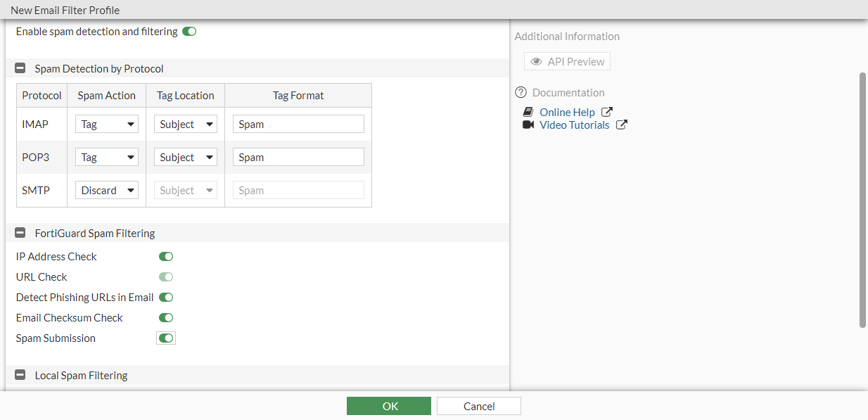Click the eye icon in API Preview

click(x=537, y=62)
